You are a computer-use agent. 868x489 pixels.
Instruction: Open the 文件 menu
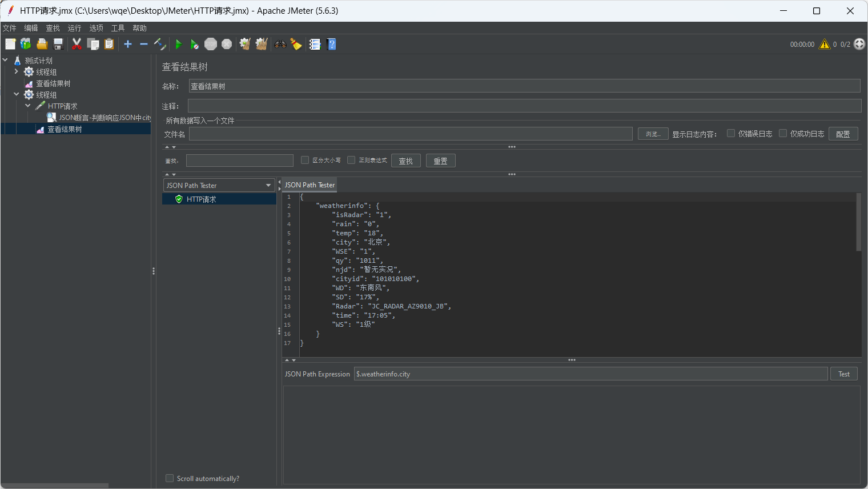pyautogui.click(x=10, y=28)
